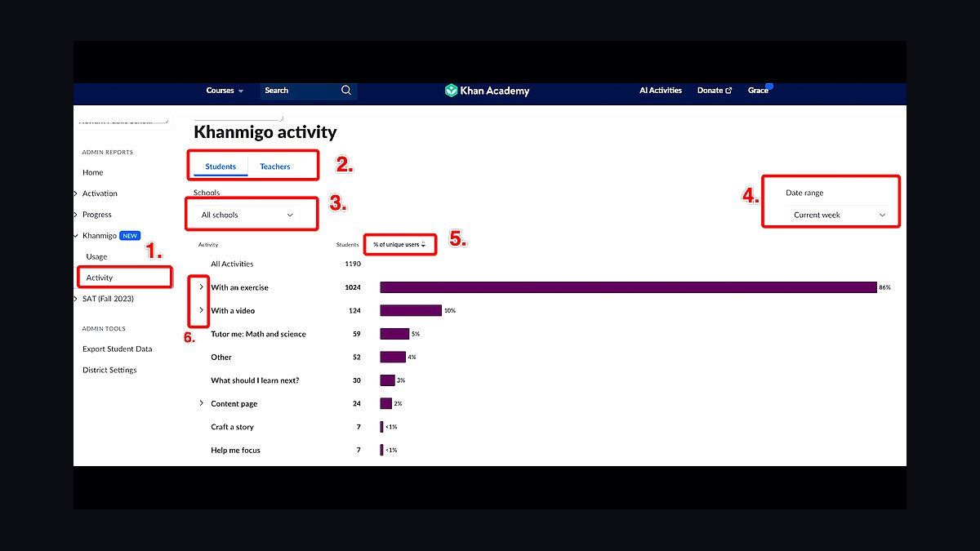Expand SAT (Fall 2023) in sidebar
This screenshot has width=980, height=551.
(75, 299)
